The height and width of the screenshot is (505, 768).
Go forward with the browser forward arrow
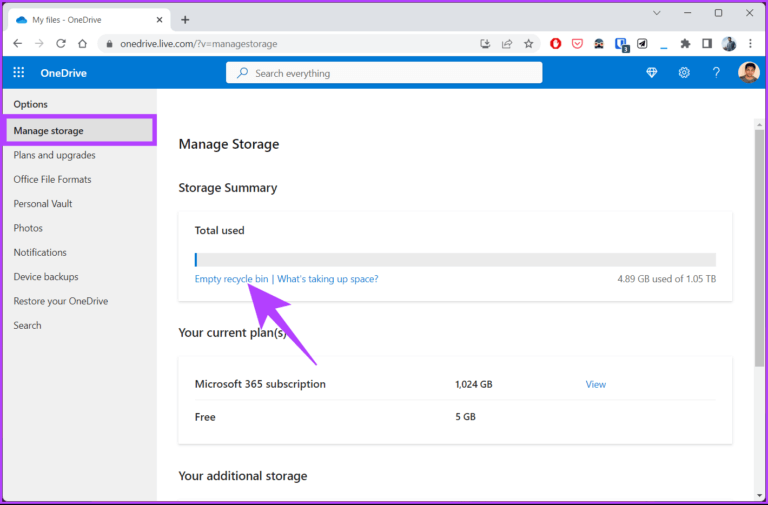[x=39, y=44]
